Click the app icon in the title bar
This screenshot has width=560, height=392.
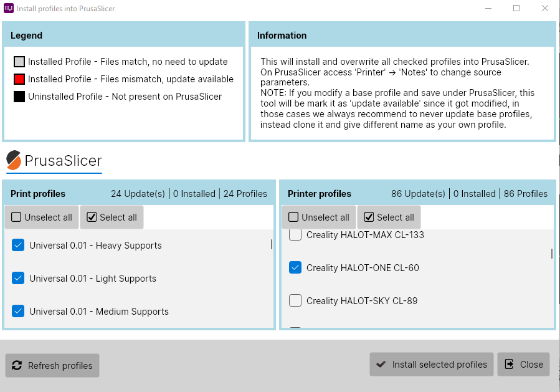coord(9,8)
